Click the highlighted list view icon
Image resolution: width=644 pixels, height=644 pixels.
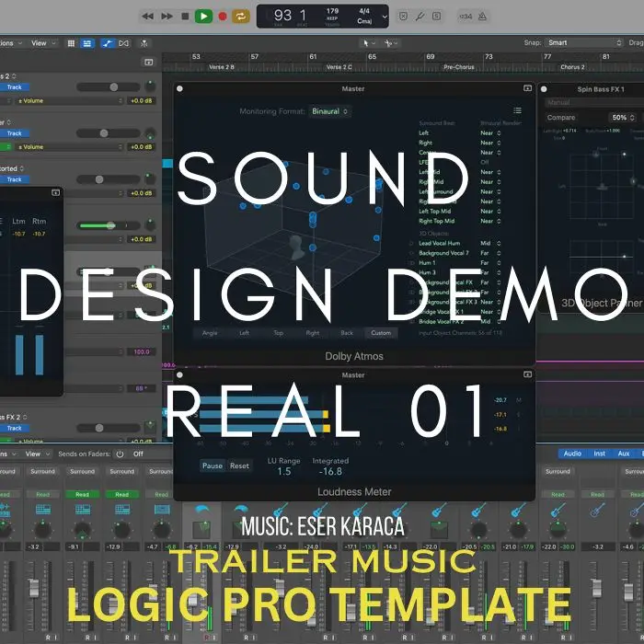tap(87, 43)
